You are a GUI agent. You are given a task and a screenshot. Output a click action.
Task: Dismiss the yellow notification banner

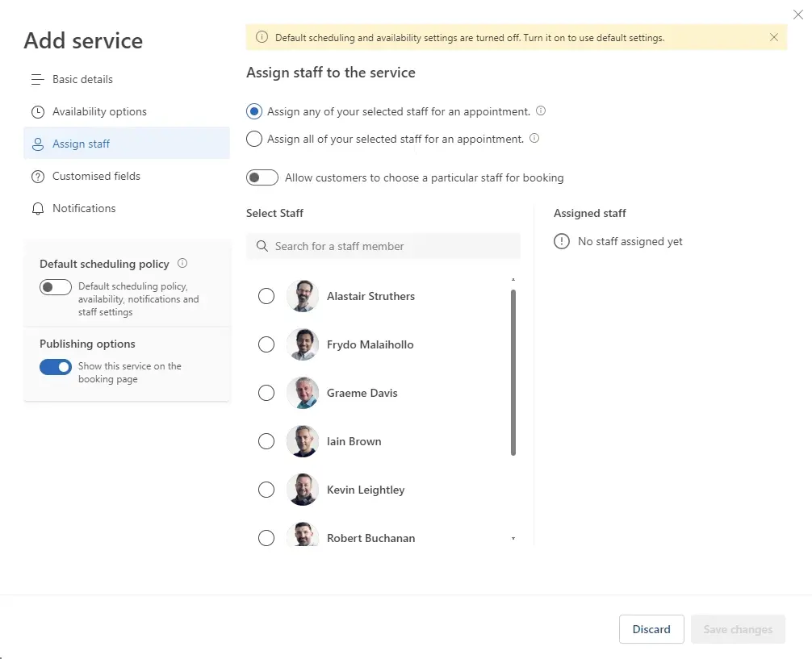click(774, 37)
